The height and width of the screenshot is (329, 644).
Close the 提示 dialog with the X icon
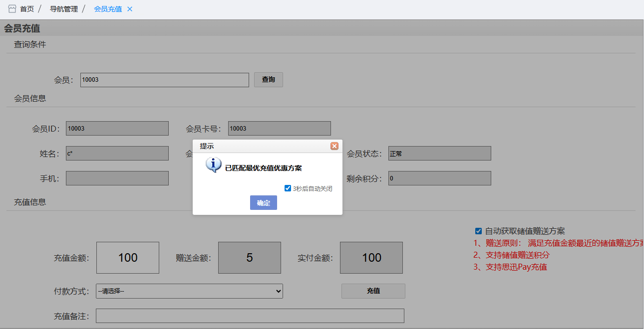pos(334,146)
